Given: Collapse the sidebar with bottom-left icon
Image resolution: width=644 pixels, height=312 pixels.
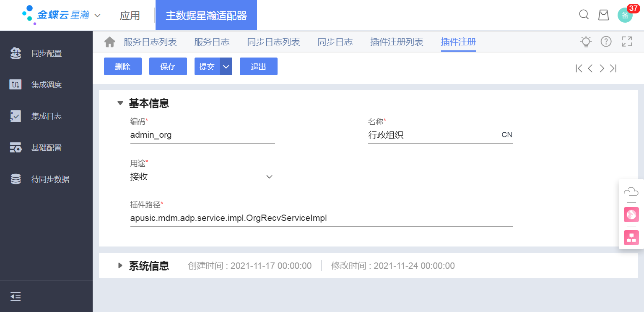Looking at the screenshot, I should [16, 296].
